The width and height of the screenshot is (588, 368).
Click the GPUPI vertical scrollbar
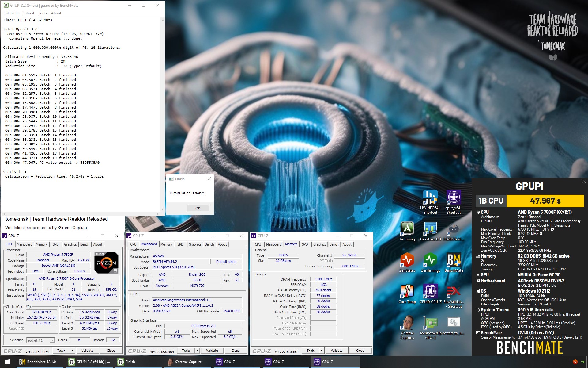(x=162, y=115)
